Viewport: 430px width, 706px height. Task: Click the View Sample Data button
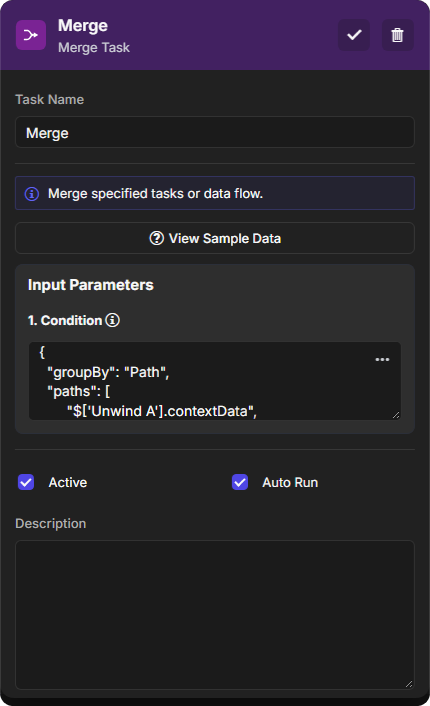point(215,238)
